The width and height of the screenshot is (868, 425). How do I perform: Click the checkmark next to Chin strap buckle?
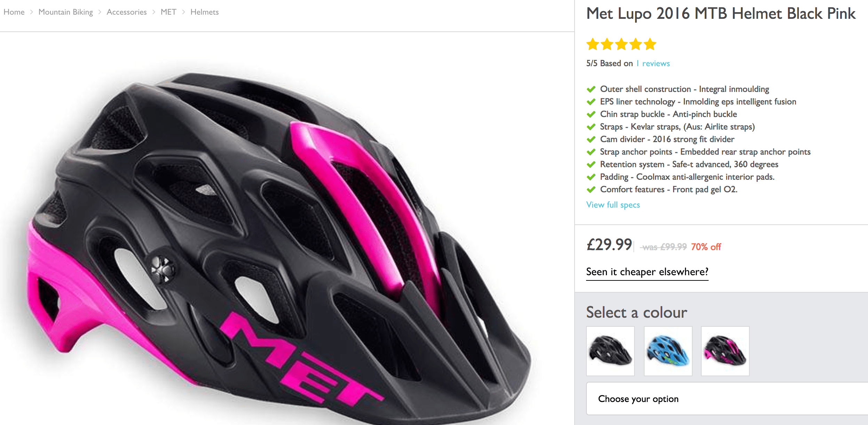[x=591, y=114]
